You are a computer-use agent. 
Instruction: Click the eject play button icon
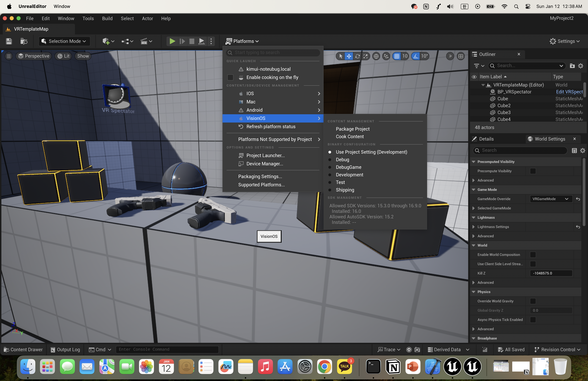(202, 41)
